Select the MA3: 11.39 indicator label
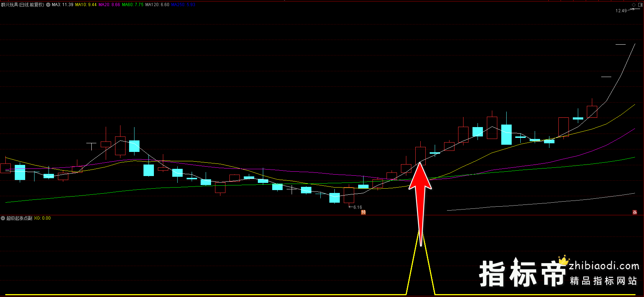The image size is (644, 297). [x=63, y=5]
